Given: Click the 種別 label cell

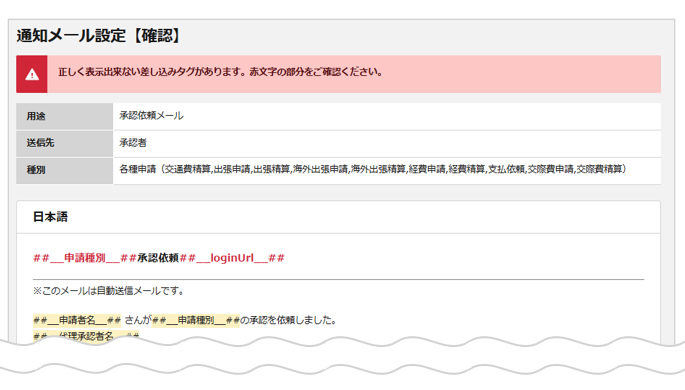Looking at the screenshot, I should click(65, 170).
